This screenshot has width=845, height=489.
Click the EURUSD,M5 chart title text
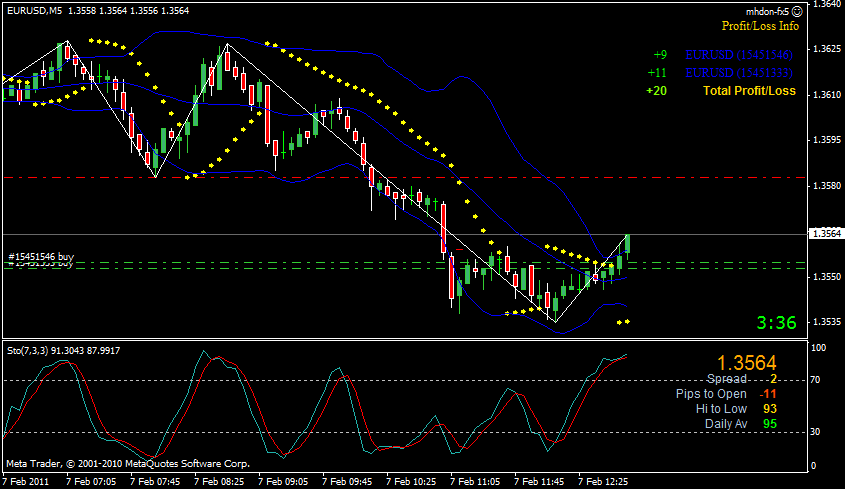pyautogui.click(x=34, y=10)
